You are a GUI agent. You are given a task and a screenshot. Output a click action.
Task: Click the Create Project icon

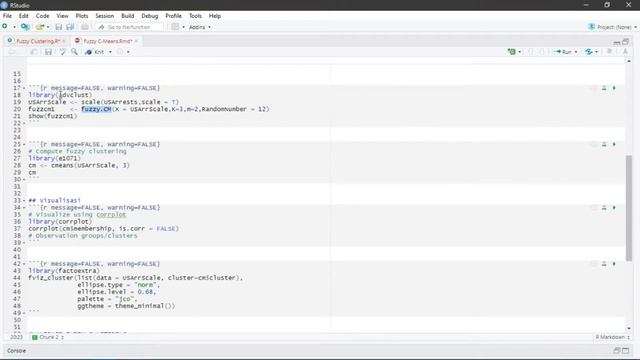click(25, 27)
